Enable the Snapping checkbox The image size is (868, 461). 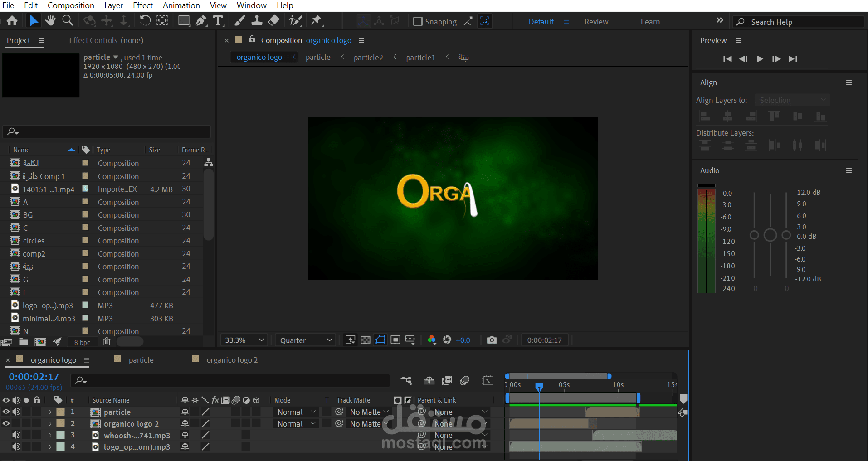point(418,22)
